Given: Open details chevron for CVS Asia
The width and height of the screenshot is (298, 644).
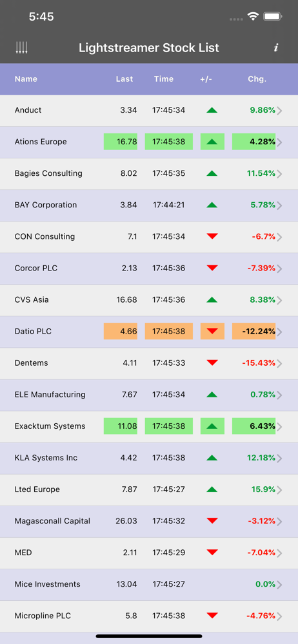Looking at the screenshot, I should tap(279, 300).
